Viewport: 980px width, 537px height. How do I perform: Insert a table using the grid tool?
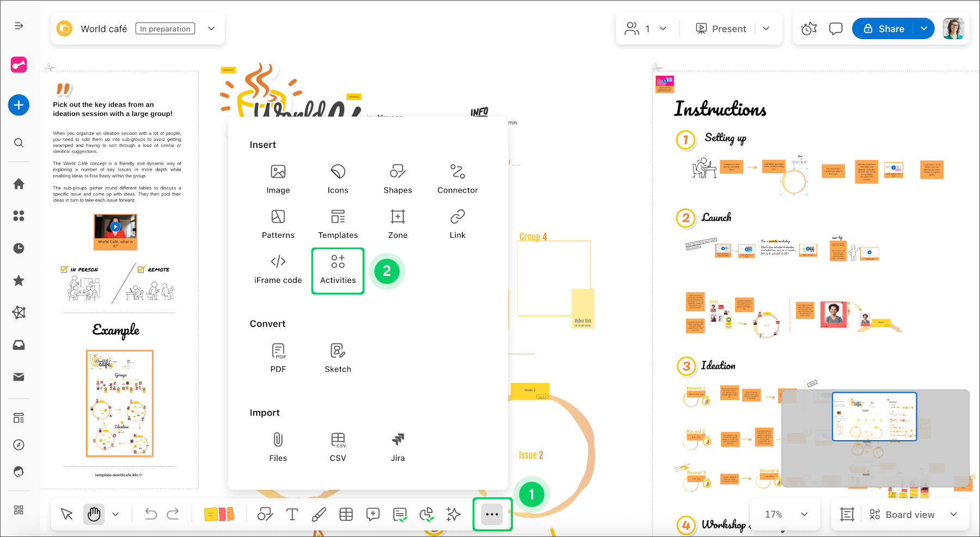point(346,514)
